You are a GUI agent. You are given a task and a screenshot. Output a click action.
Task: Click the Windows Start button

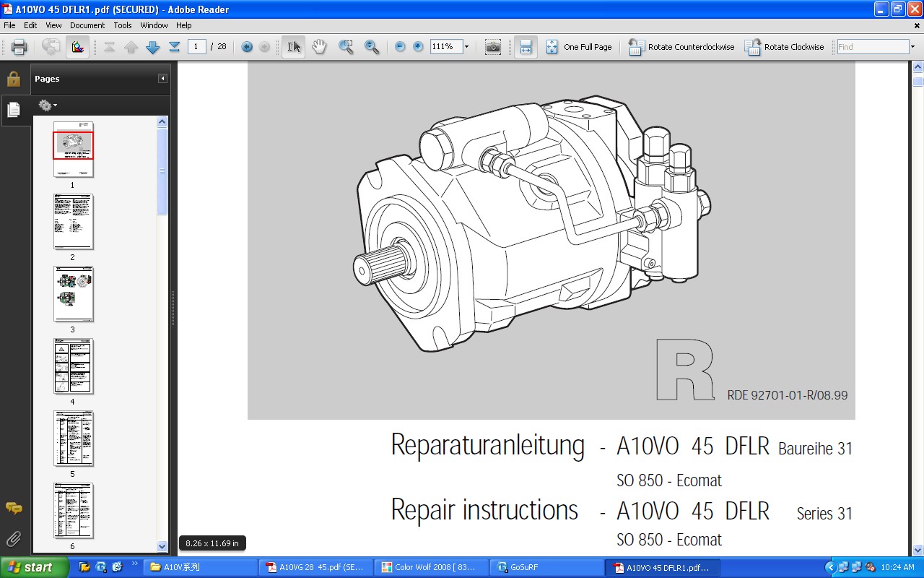(x=35, y=567)
